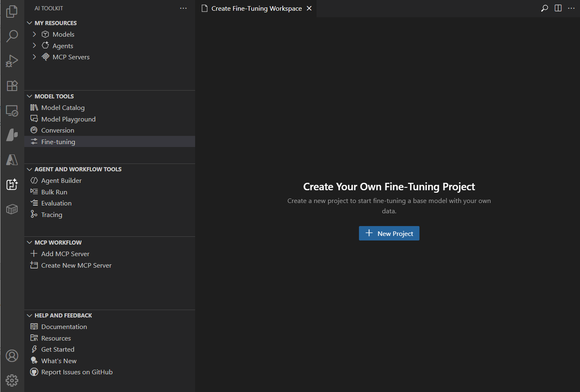Open Report Issues on GitHub link
The image size is (580, 392).
[77, 372]
